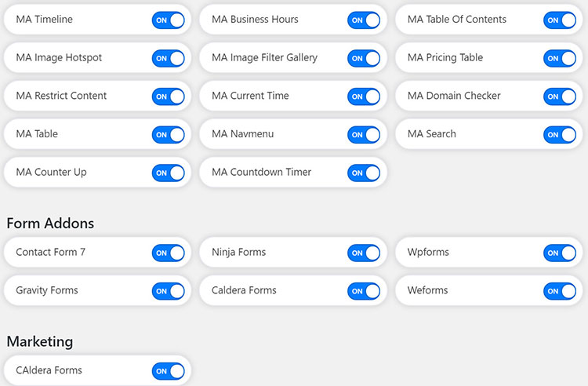Turn off Weforms addon switch
The height and width of the screenshot is (386, 588).
[560, 291]
